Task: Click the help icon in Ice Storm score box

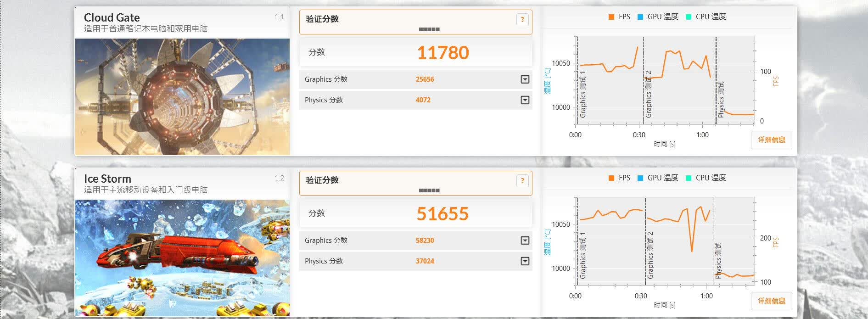Action: coord(522,181)
